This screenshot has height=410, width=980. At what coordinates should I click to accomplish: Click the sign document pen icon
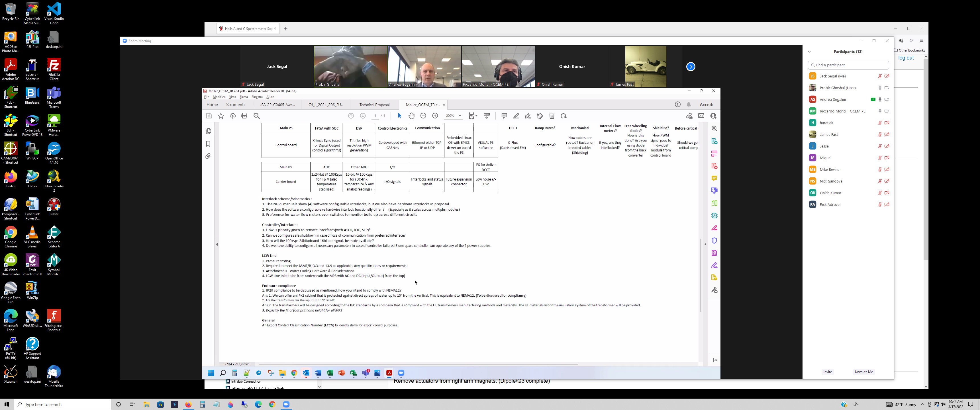[x=528, y=116]
